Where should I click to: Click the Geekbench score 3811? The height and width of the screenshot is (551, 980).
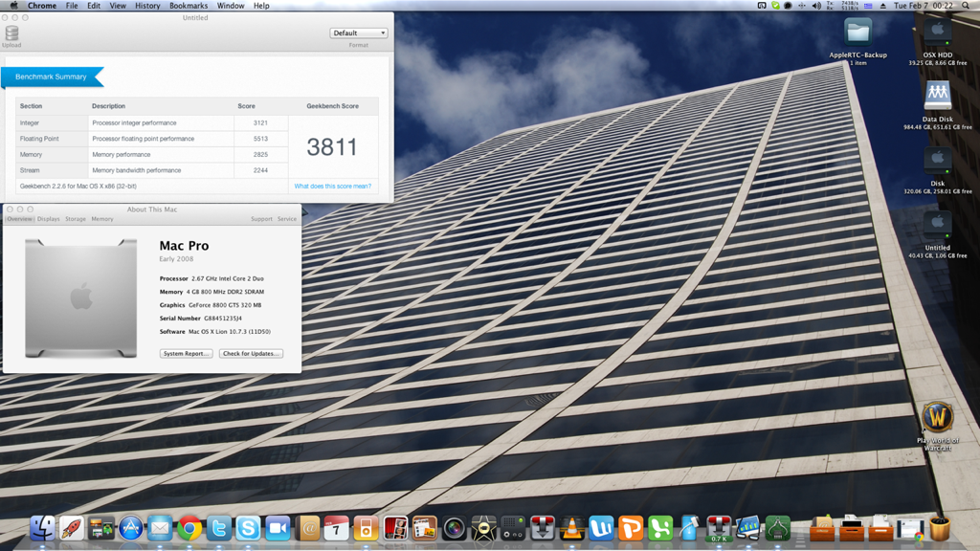pos(332,147)
